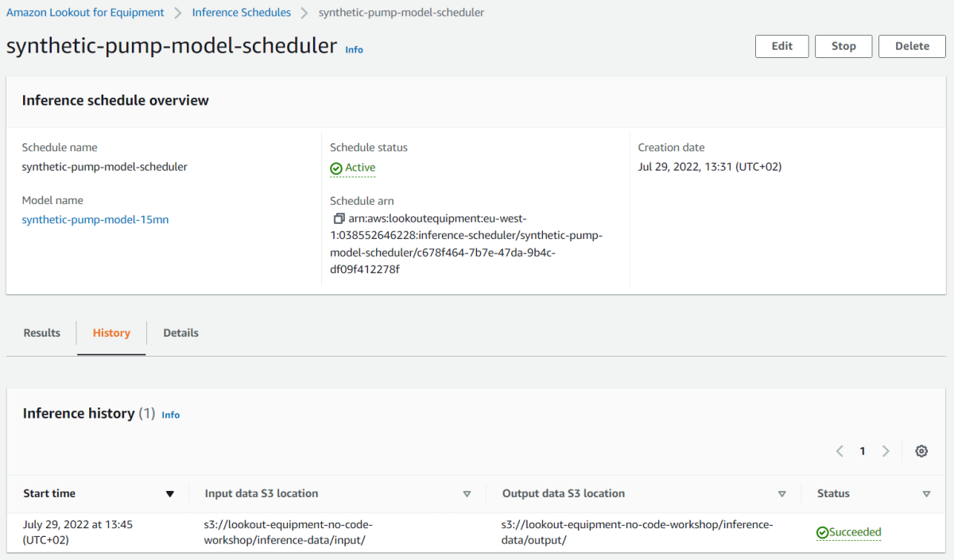Go to the next history page arrow
The height and width of the screenshot is (560, 954).
point(886,451)
